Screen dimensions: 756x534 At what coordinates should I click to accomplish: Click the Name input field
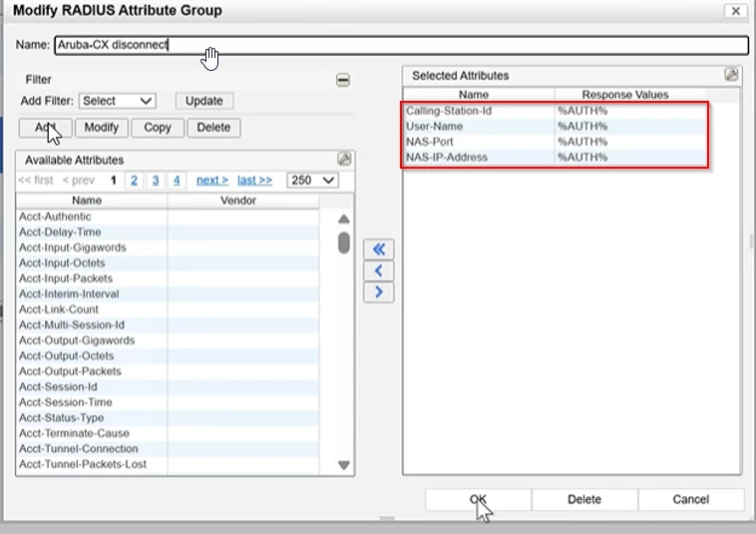click(x=401, y=45)
